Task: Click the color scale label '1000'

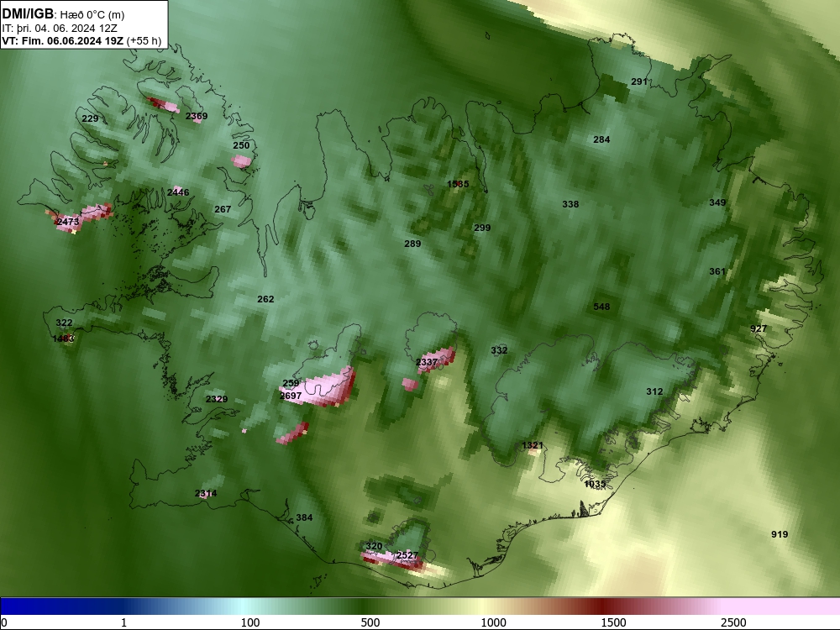Action: 493,622
